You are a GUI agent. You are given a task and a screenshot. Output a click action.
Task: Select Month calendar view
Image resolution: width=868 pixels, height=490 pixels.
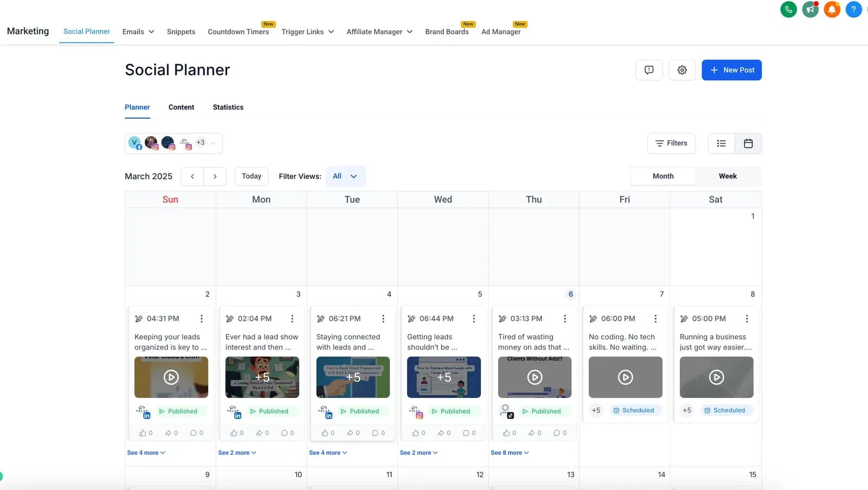coord(663,176)
